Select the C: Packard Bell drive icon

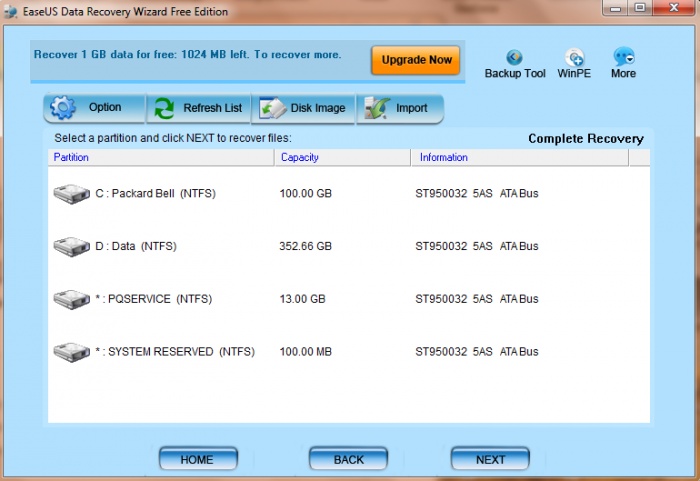[x=72, y=194]
